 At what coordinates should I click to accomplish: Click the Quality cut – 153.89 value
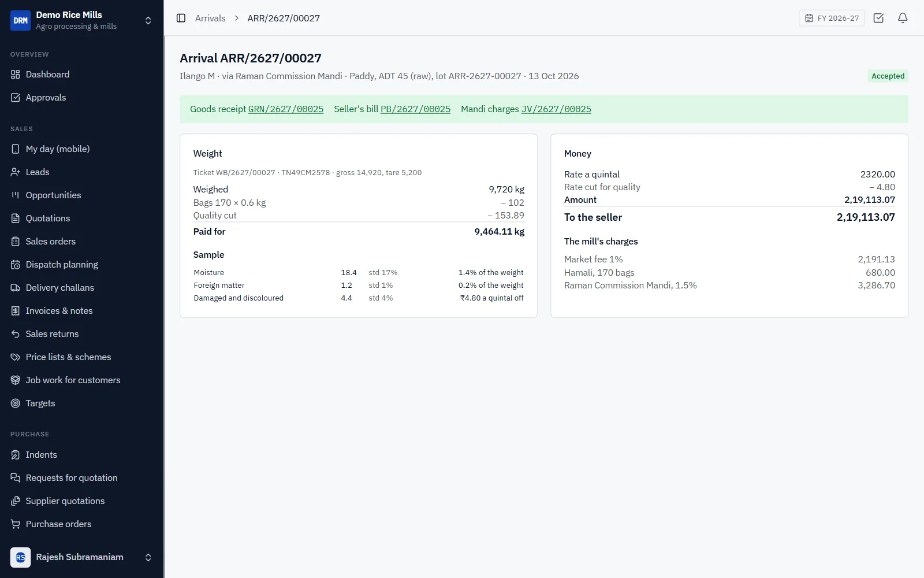click(x=506, y=216)
